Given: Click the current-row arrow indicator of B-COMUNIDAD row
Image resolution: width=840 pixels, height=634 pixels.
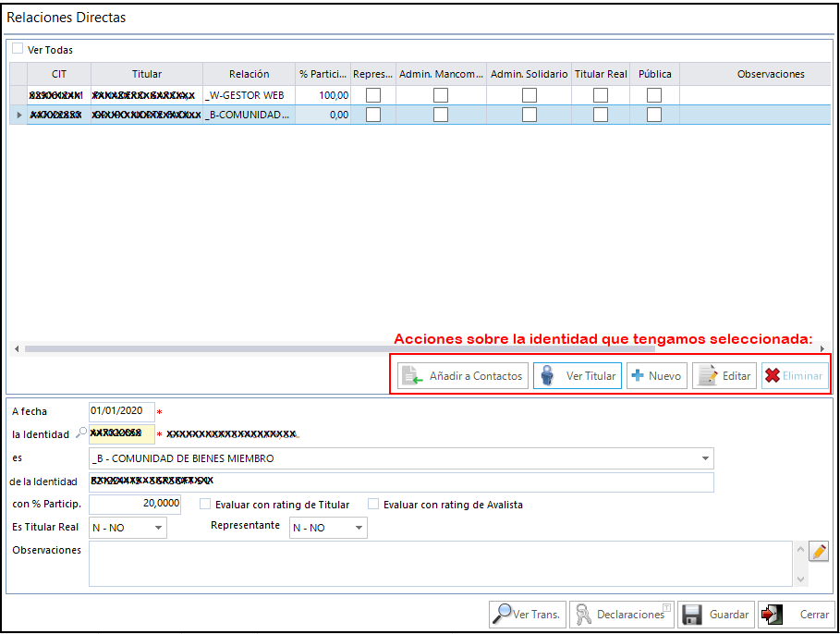Looking at the screenshot, I should click(19, 115).
